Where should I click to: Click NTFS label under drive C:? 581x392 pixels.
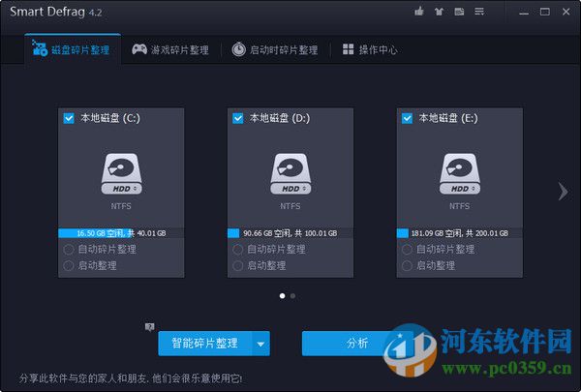click(x=121, y=206)
